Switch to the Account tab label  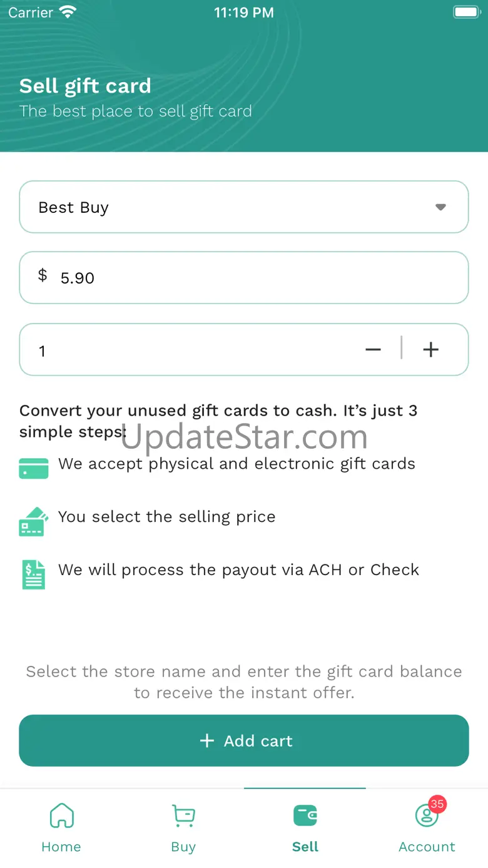[427, 847]
